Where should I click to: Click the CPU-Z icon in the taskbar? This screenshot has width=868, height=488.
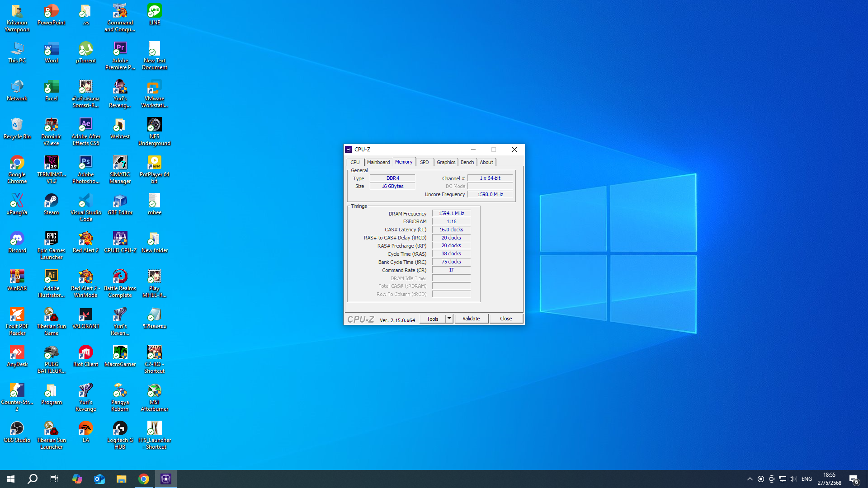click(166, 479)
